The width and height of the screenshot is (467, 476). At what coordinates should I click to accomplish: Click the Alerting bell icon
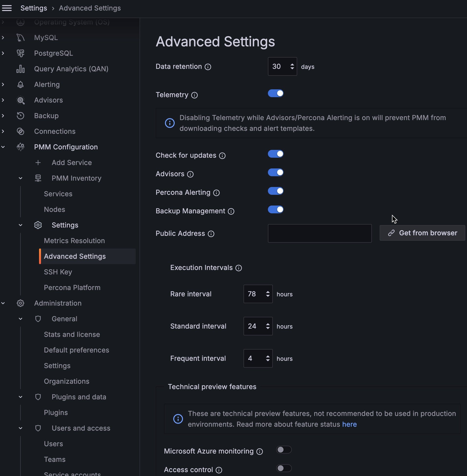[20, 85]
